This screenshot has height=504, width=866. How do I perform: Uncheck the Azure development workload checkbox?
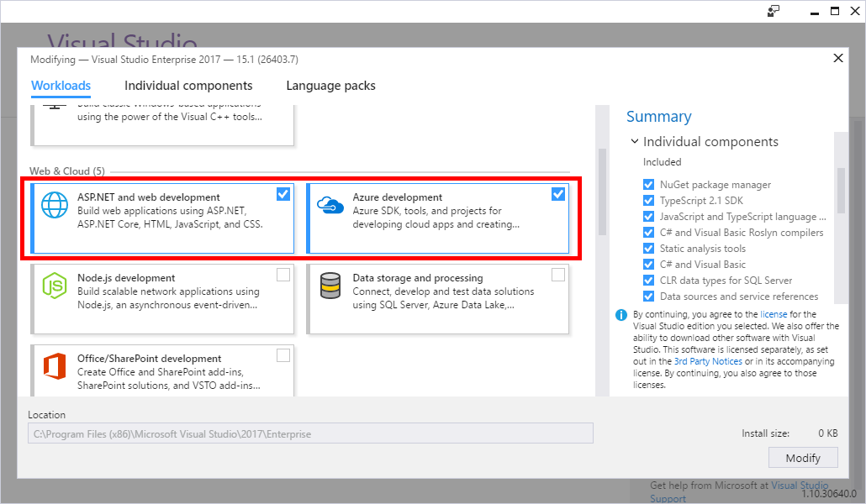click(558, 194)
